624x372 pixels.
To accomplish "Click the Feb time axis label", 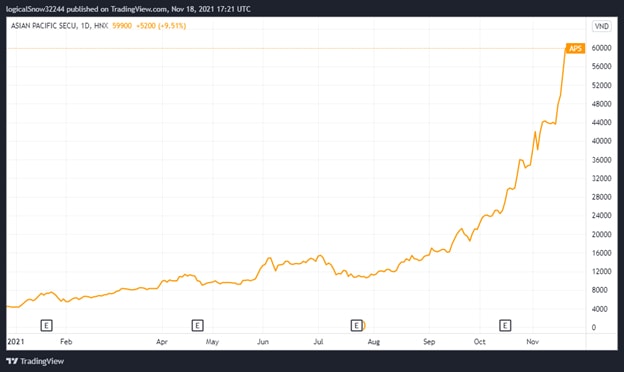I will coord(66,341).
